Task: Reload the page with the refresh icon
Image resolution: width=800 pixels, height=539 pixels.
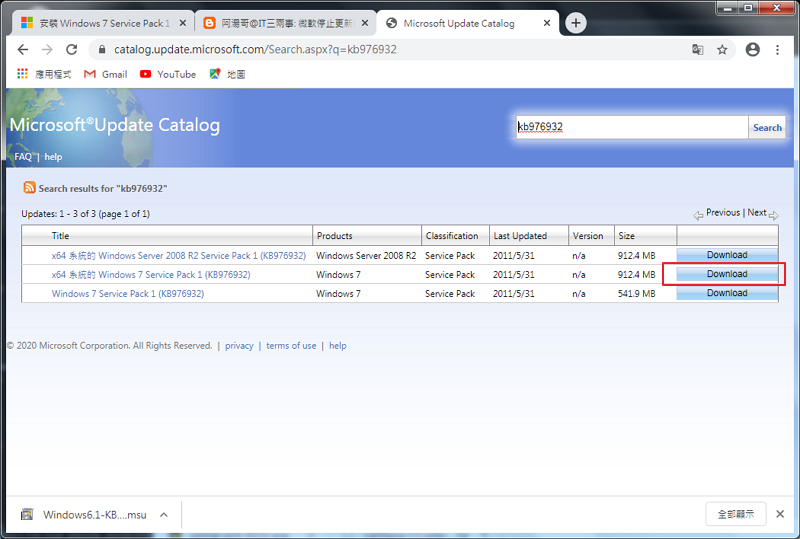Action: click(x=71, y=50)
